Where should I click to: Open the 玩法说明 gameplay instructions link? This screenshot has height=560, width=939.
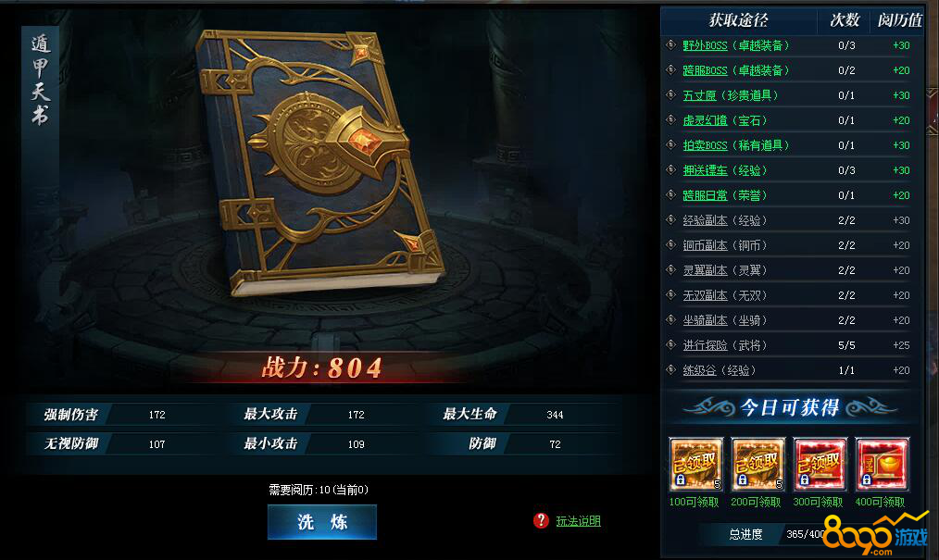[578, 521]
